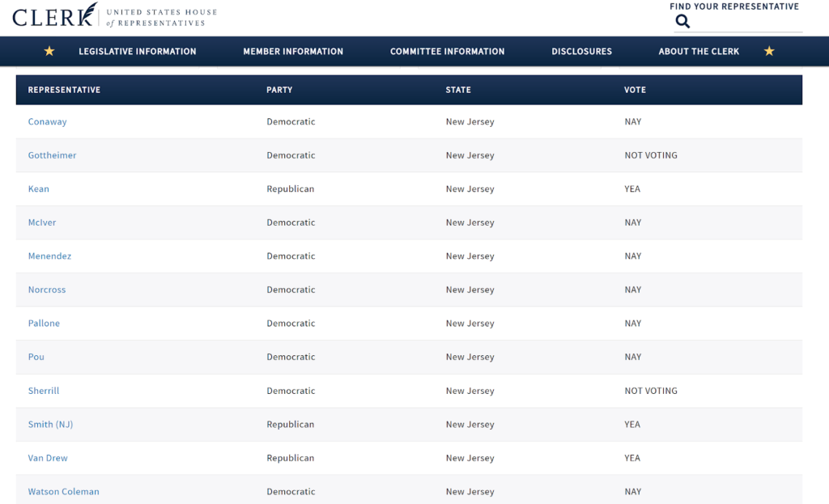
Task: Open Smith (NJ) representative link
Action: tap(50, 424)
